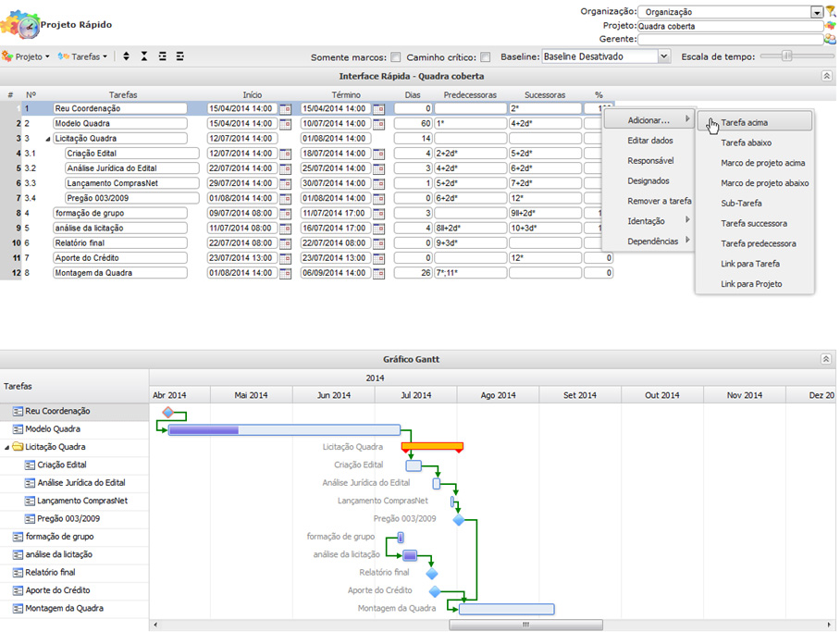Open end date calendar for Relatório final
The width and height of the screenshot is (840, 632).
point(378,244)
